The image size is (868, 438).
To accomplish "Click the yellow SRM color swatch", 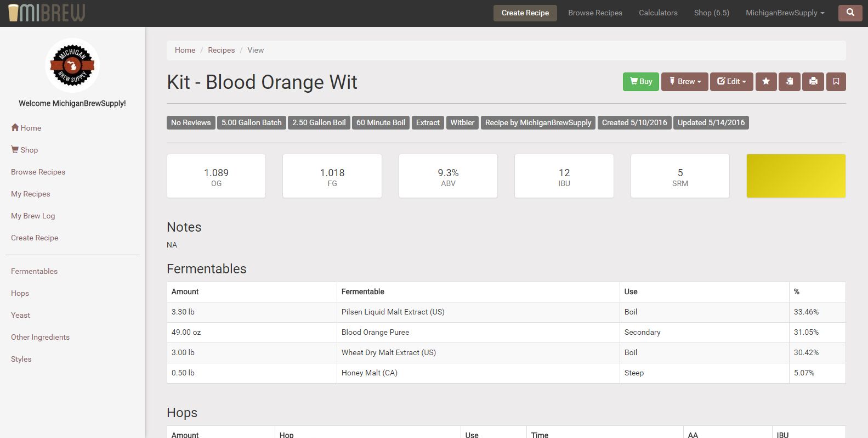I will [796, 176].
